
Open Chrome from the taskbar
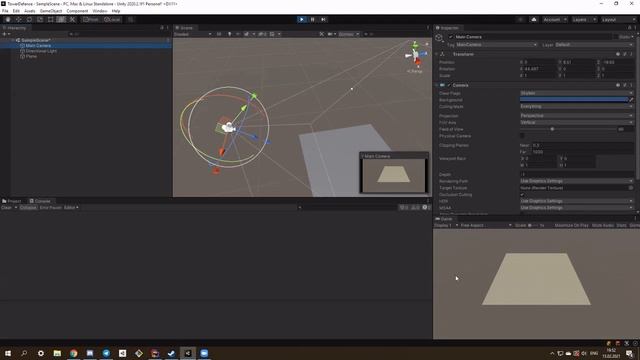click(73, 353)
